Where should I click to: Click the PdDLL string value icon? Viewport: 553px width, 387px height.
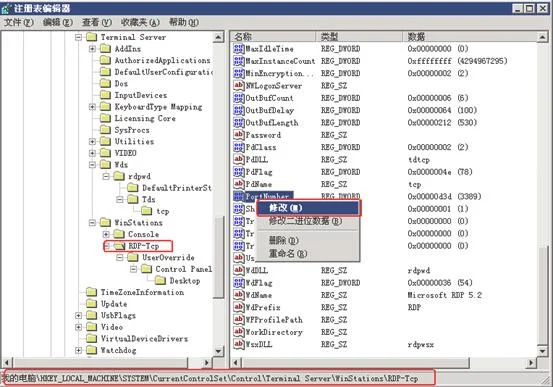tap(239, 159)
